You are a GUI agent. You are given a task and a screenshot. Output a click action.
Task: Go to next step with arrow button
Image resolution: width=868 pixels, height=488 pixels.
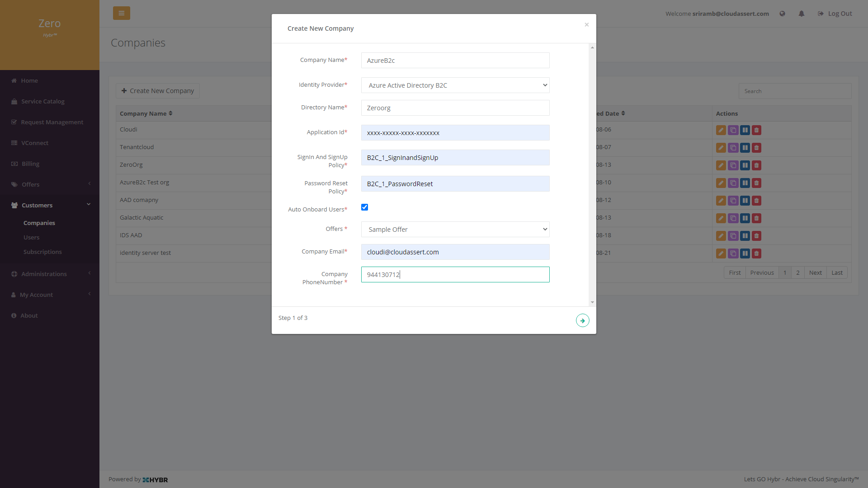582,320
